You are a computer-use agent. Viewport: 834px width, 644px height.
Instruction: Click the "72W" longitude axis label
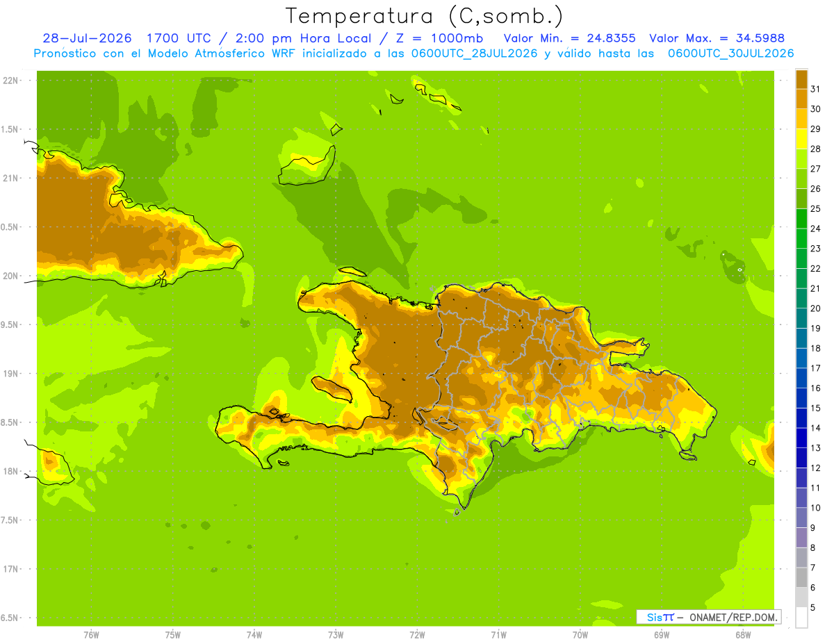(417, 635)
